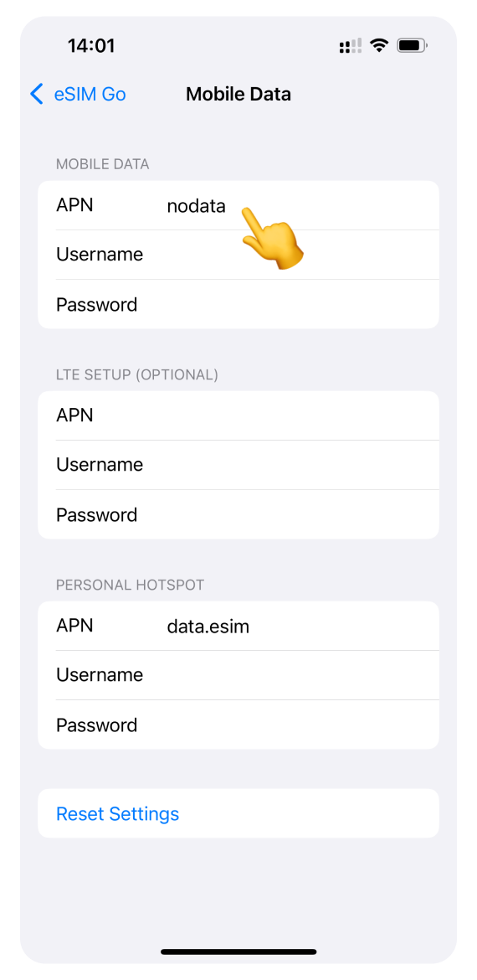
Task: Select the LTE Setup Username field
Action: click(x=238, y=465)
